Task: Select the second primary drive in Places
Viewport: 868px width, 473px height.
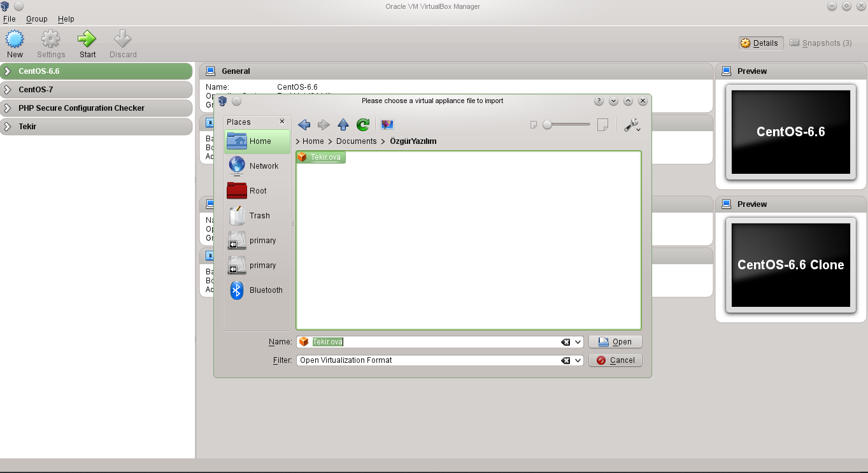Action: click(257, 265)
